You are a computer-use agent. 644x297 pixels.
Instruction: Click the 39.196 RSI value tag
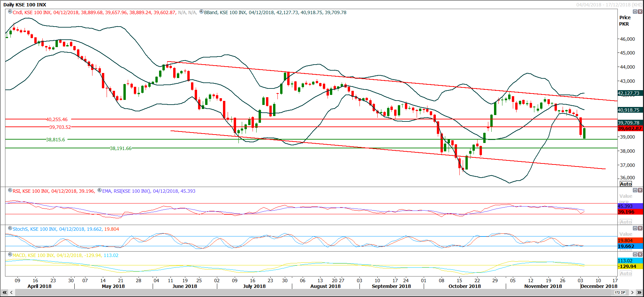point(630,212)
